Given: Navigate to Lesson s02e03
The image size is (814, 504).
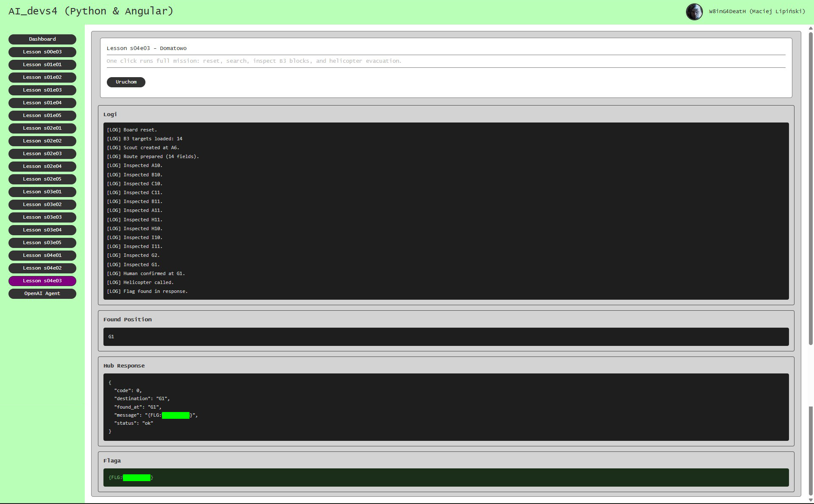Looking at the screenshot, I should [42, 153].
